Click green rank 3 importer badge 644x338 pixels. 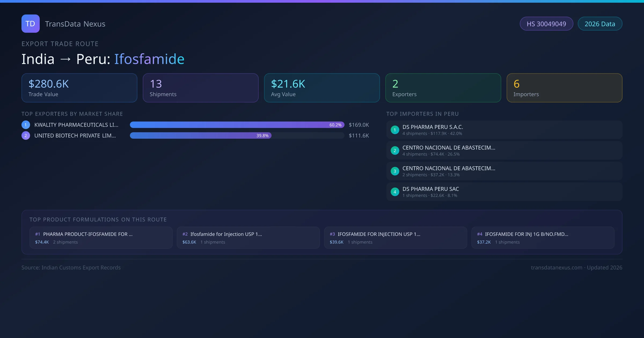(x=395, y=171)
